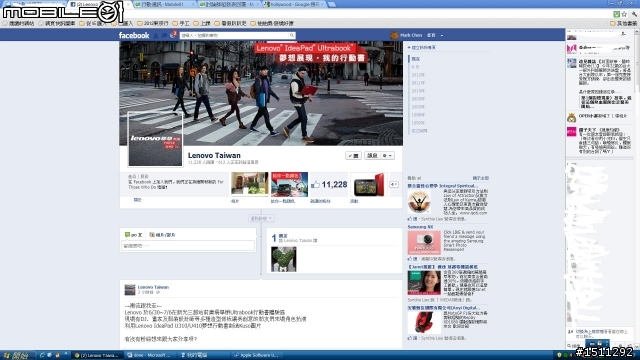Expand more apps arrow showing 4
640x360 pixels.
pos(394,184)
